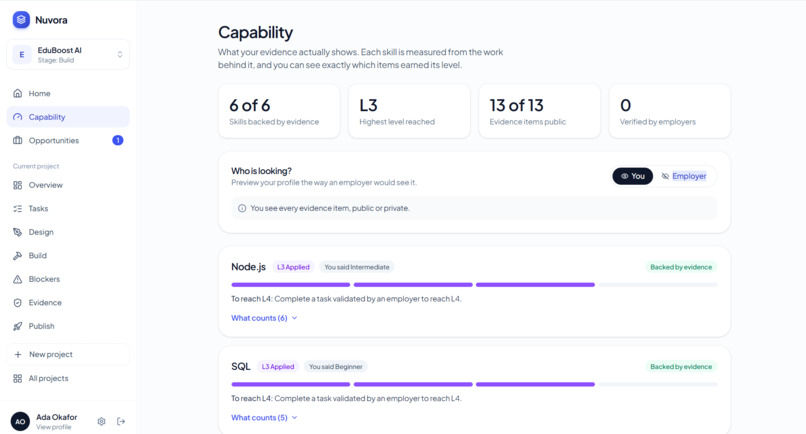Switch preview to You view
This screenshot has height=434, width=806.
pos(632,176)
